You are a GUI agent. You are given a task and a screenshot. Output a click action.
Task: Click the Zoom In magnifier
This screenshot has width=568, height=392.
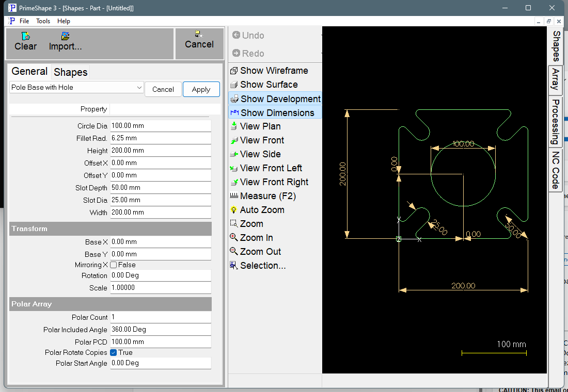(234, 237)
